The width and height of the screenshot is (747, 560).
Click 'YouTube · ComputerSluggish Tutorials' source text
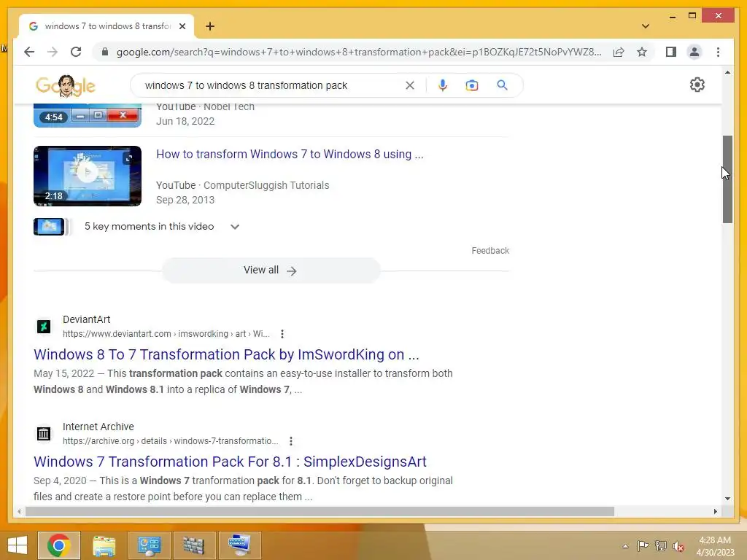point(242,185)
